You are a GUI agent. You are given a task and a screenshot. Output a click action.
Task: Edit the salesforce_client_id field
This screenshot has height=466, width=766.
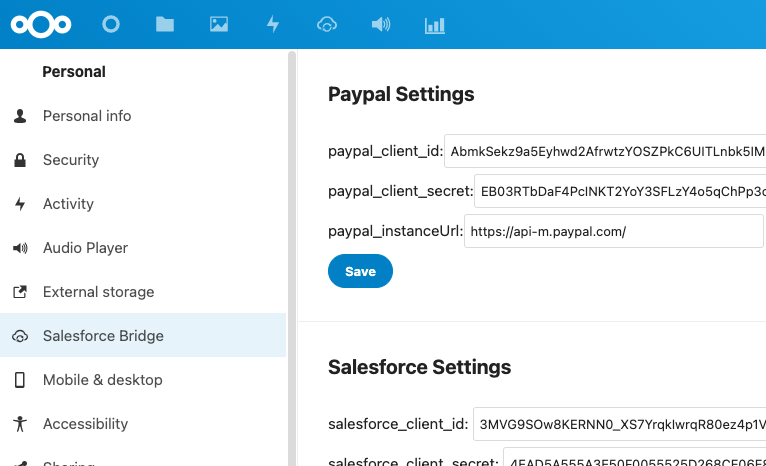pyautogui.click(x=619, y=424)
